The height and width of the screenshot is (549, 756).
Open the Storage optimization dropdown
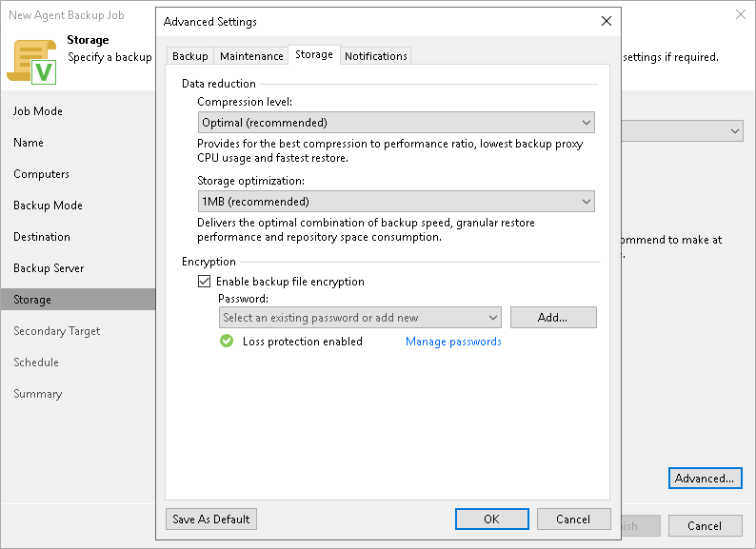click(x=396, y=202)
